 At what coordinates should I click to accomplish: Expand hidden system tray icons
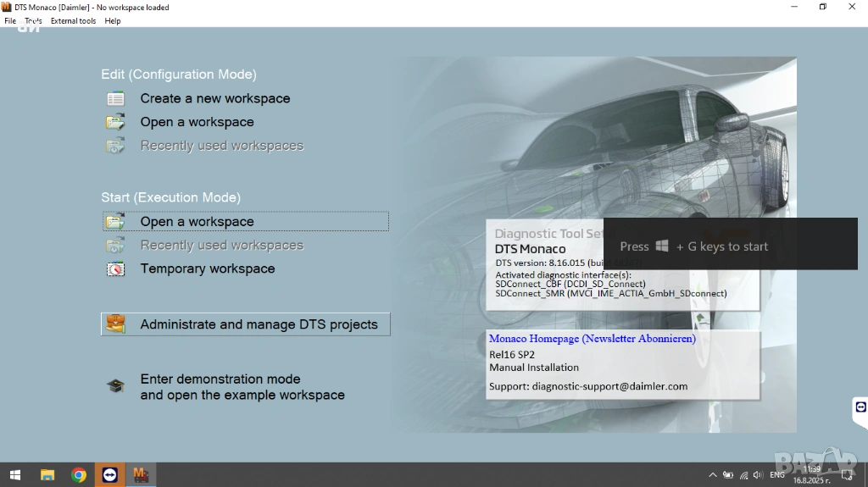(713, 475)
